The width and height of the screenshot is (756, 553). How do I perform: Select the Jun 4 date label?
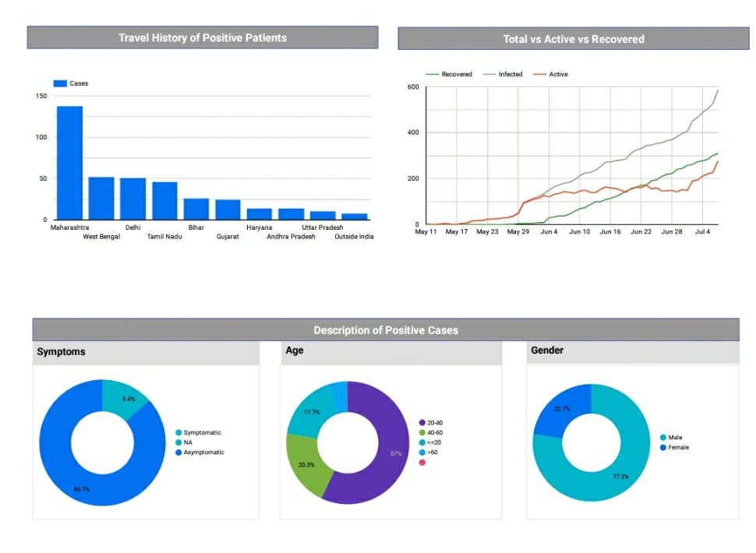point(549,231)
